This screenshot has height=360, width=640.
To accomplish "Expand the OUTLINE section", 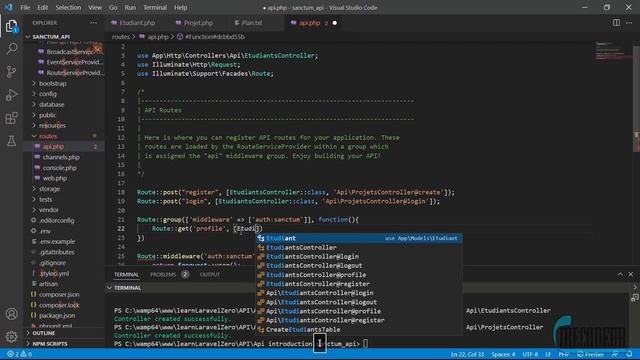I will (64, 333).
